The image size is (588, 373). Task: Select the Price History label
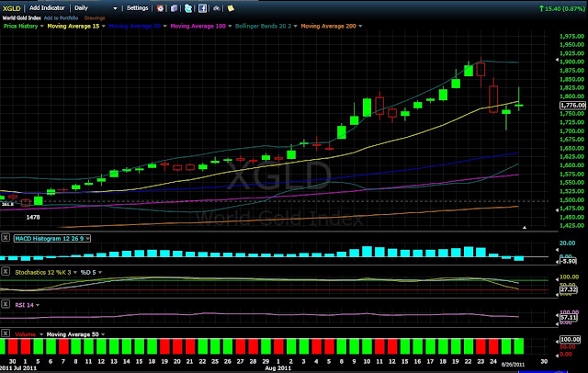pyautogui.click(x=20, y=26)
